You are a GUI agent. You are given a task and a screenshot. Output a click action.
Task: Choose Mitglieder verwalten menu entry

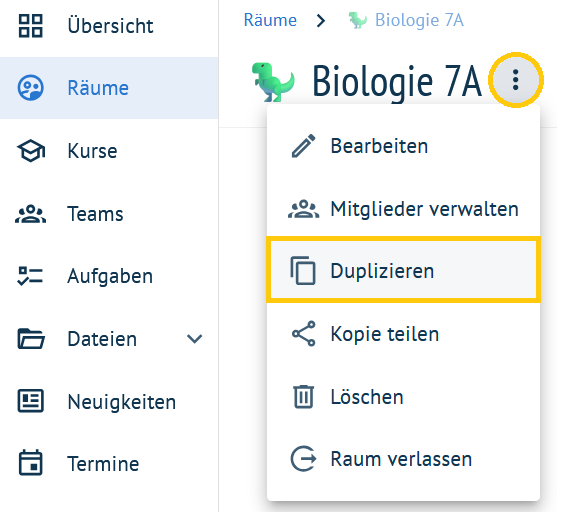403,209
